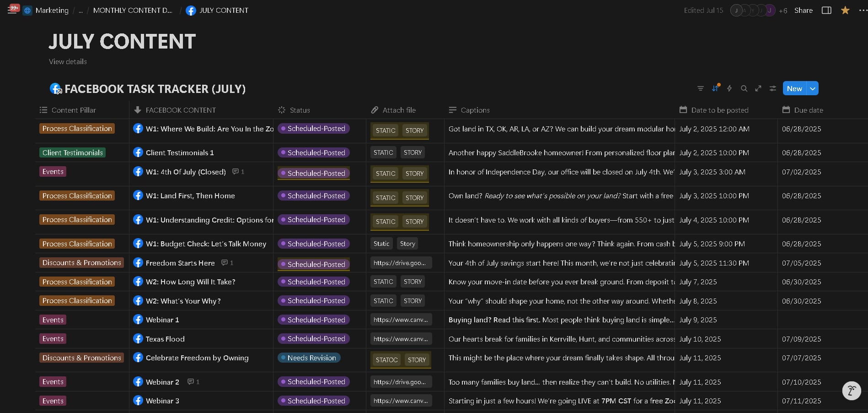Open Needs Revision status dropdown
Image resolution: width=868 pixels, height=413 pixels.
309,358
